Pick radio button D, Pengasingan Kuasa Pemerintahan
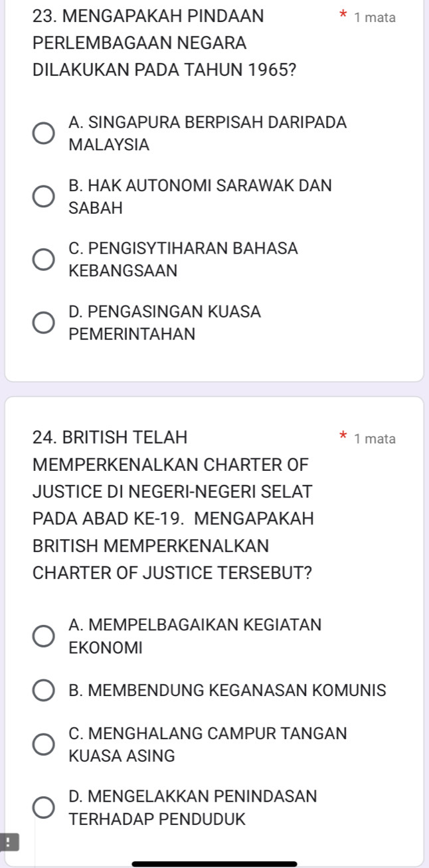 point(44,323)
